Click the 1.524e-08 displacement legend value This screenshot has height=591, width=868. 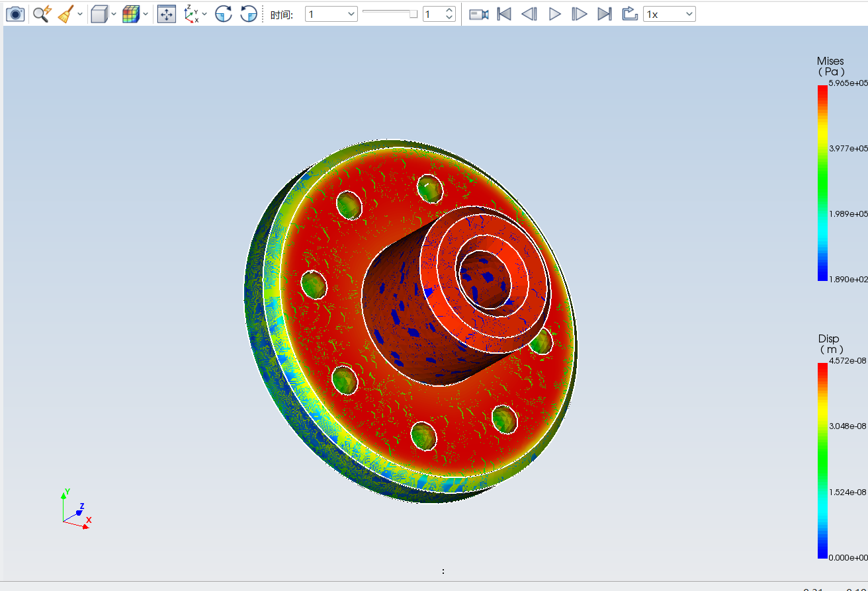847,492
